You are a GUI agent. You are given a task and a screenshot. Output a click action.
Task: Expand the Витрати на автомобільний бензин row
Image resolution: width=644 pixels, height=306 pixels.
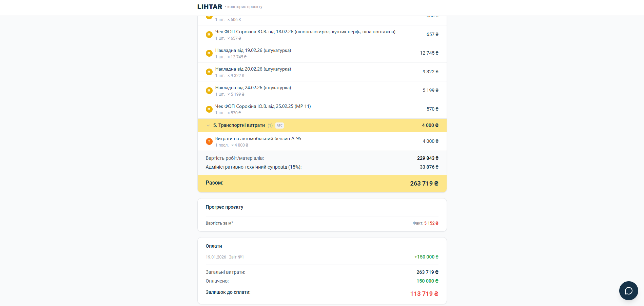click(258, 138)
